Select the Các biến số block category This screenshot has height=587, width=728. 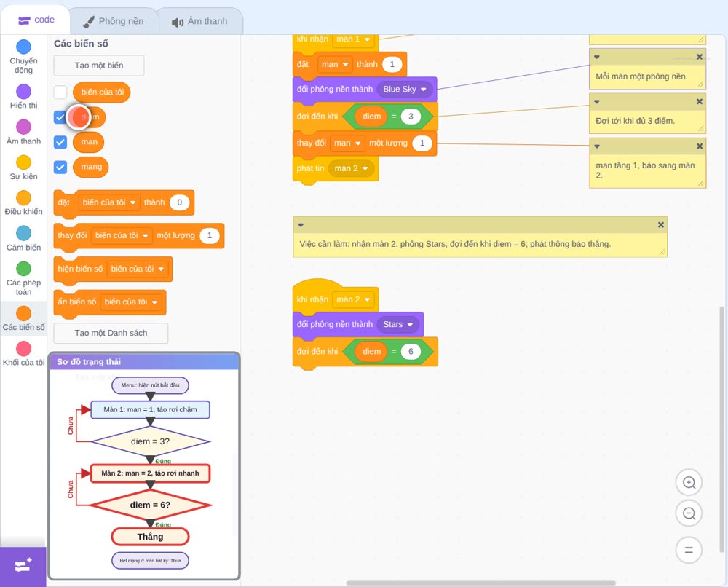pos(24,318)
